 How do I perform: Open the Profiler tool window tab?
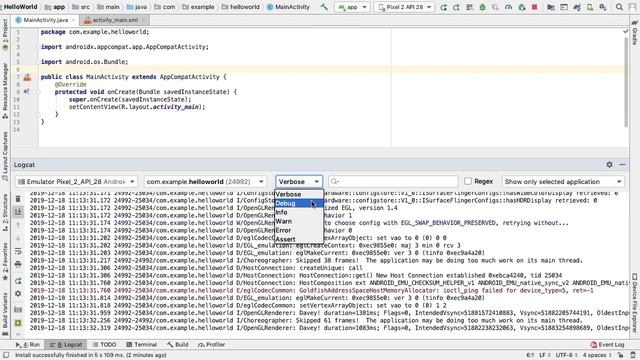pyautogui.click(x=211, y=345)
